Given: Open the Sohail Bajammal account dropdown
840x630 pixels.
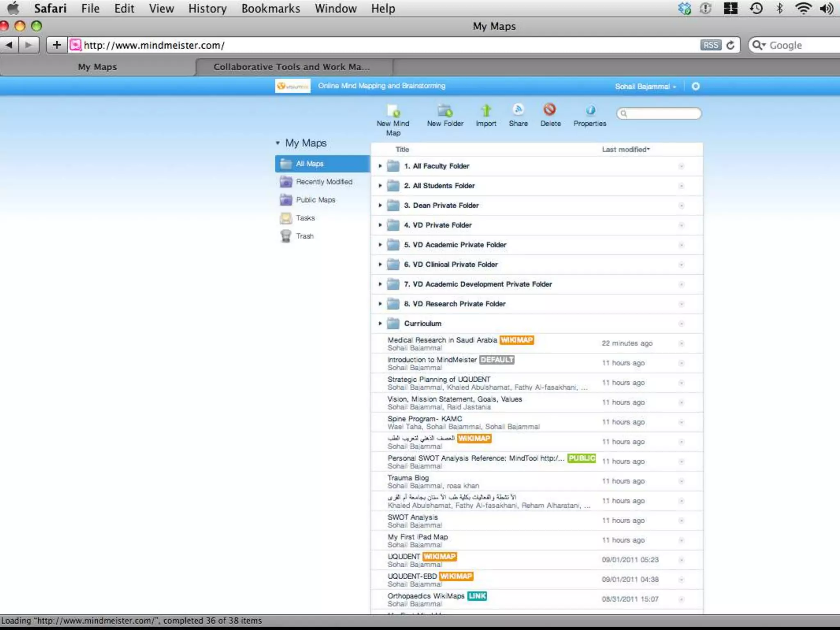Looking at the screenshot, I should (645, 87).
